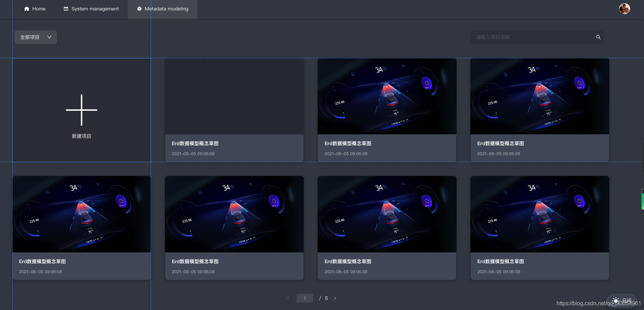
Task: Click the Metadata modeling cube icon
Action: 139,9
